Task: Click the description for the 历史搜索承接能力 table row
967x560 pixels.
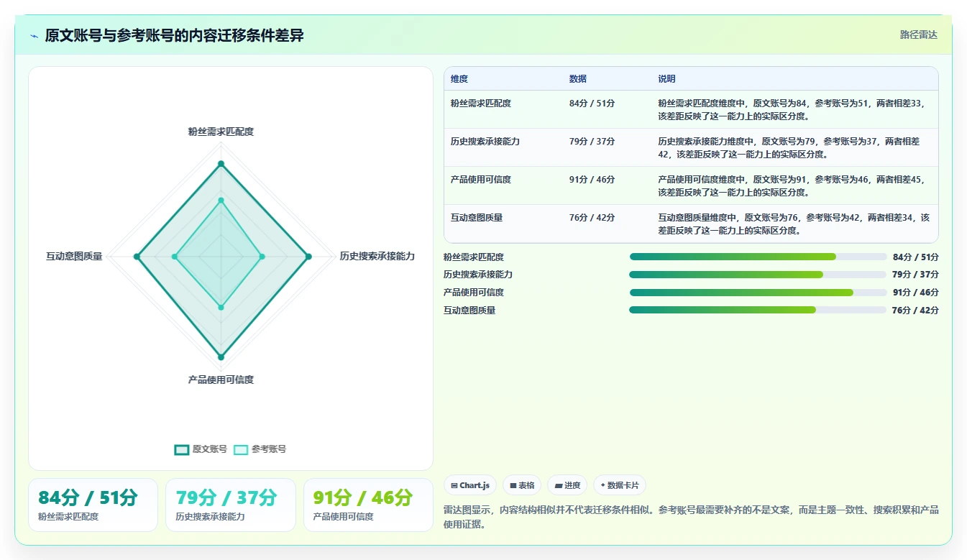Action: point(789,147)
